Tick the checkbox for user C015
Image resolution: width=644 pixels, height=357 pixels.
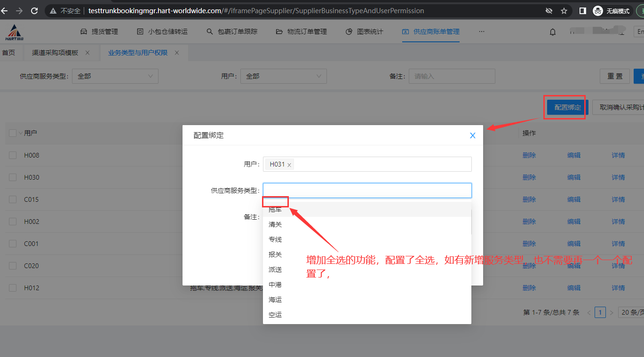point(13,199)
